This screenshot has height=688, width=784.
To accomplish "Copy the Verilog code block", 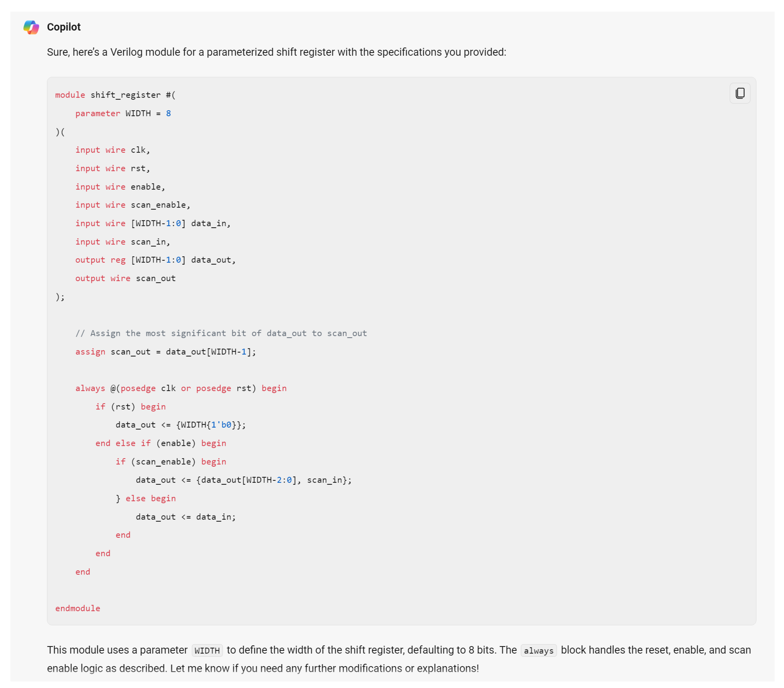I will (x=740, y=93).
